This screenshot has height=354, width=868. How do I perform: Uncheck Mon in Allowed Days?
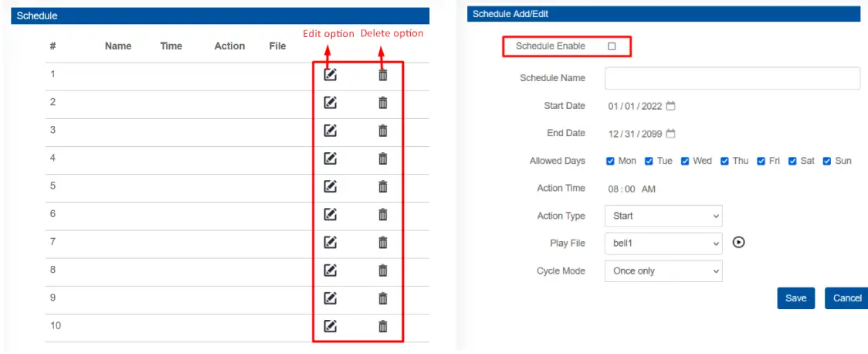click(x=610, y=162)
